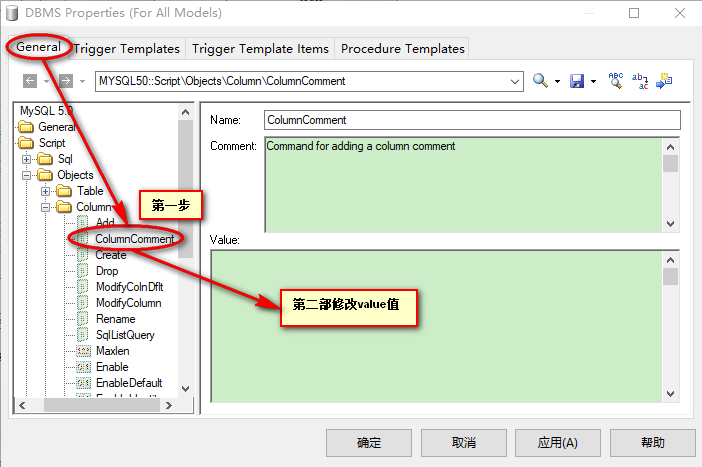Select the Enable item in the tree
The height and width of the screenshot is (467, 702).
coord(112,367)
